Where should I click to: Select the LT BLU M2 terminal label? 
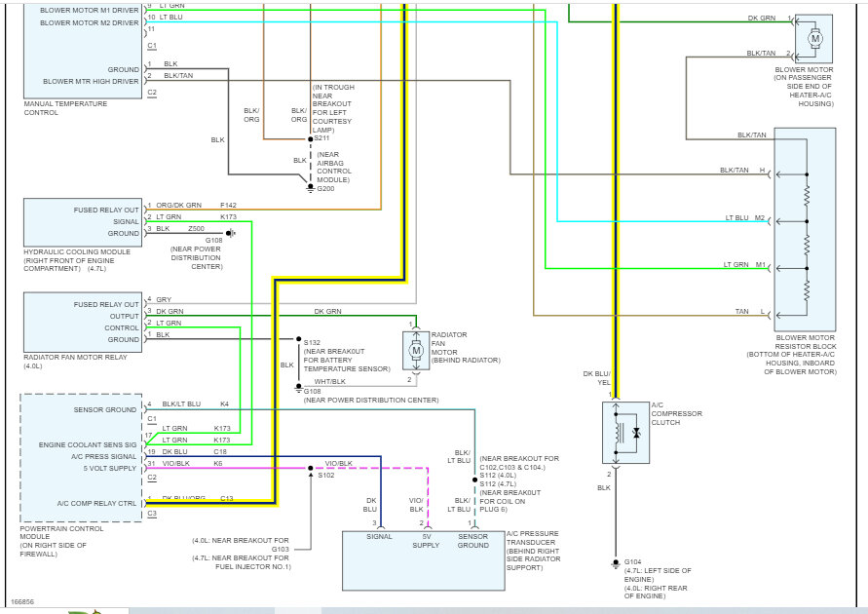[x=745, y=217]
